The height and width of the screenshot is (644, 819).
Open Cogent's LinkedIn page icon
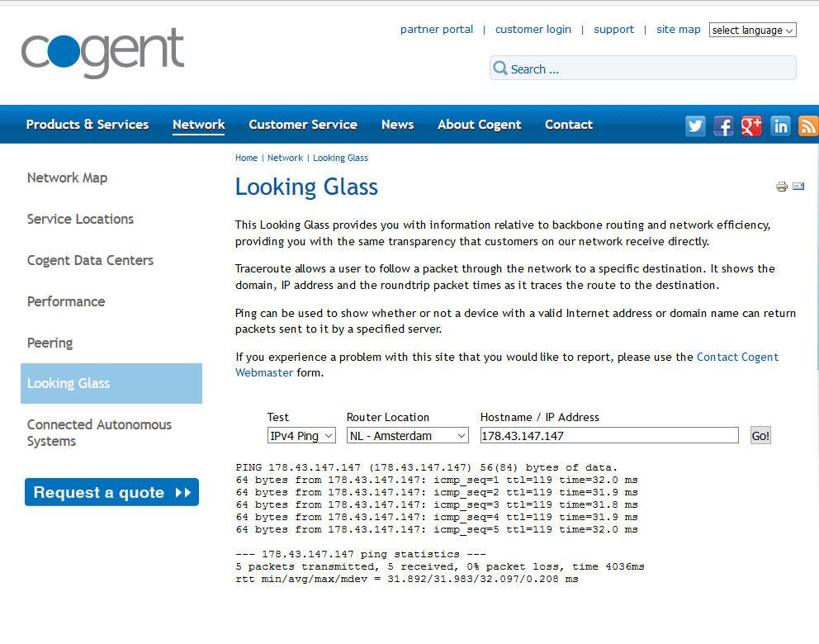(780, 125)
